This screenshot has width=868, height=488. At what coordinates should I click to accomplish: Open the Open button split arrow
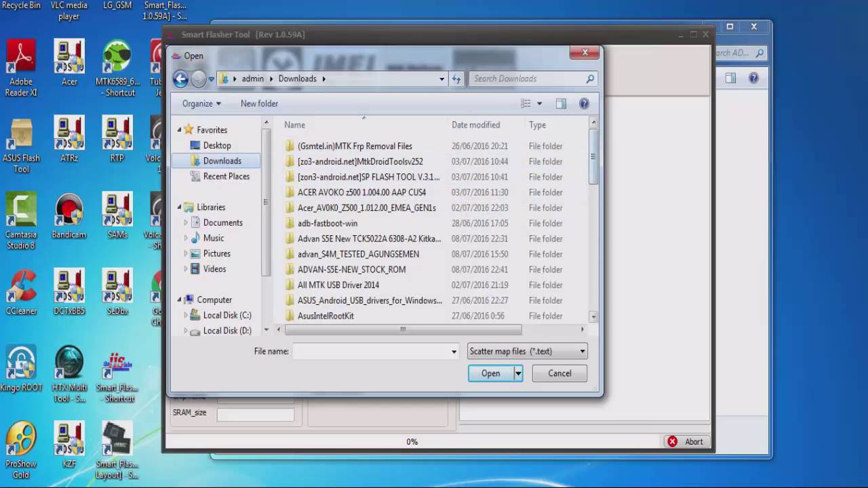(518, 373)
